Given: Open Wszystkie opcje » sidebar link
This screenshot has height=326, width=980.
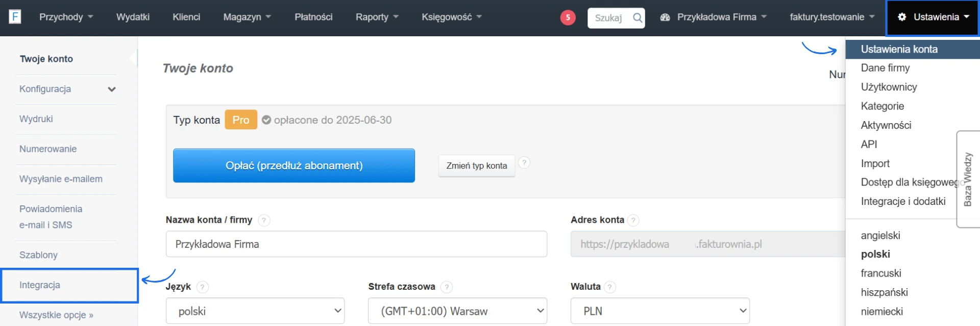Looking at the screenshot, I should pos(56,315).
